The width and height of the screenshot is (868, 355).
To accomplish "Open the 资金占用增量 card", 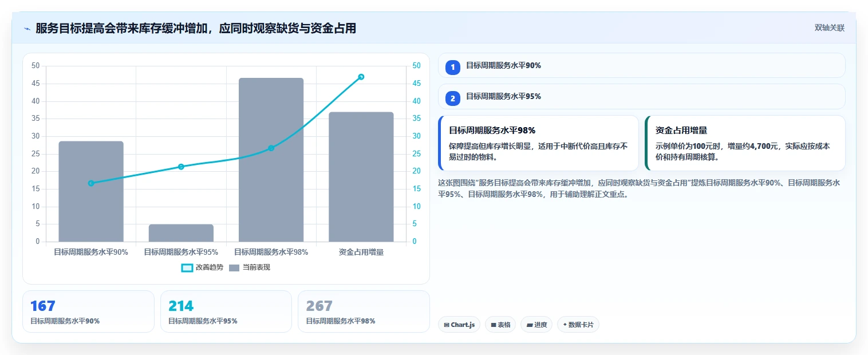I will point(745,143).
